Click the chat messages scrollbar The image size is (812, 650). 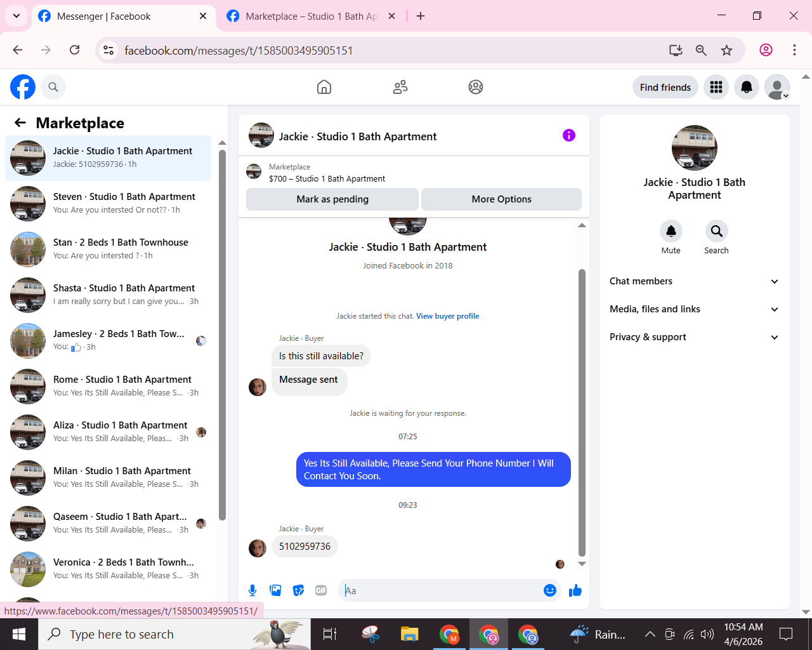pyautogui.click(x=582, y=413)
